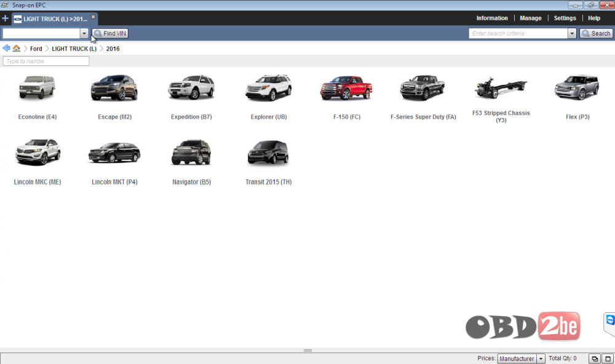The image size is (615, 364).
Task: Open the Flex (P3) vehicle image
Action: coord(577,87)
